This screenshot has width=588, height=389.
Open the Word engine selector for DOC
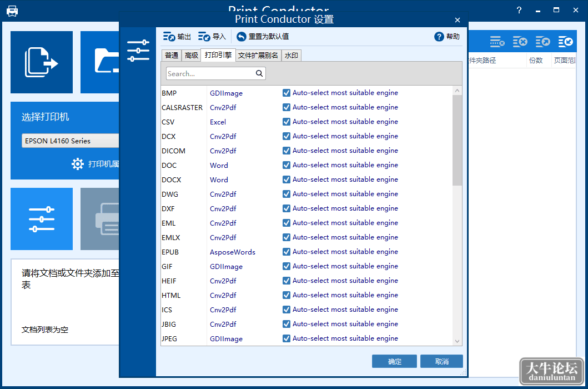click(219, 165)
